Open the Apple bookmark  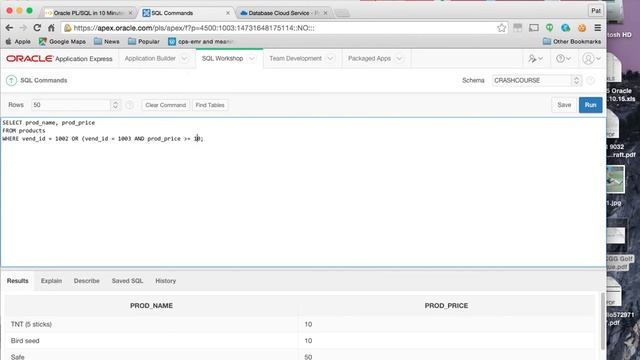tap(18, 42)
